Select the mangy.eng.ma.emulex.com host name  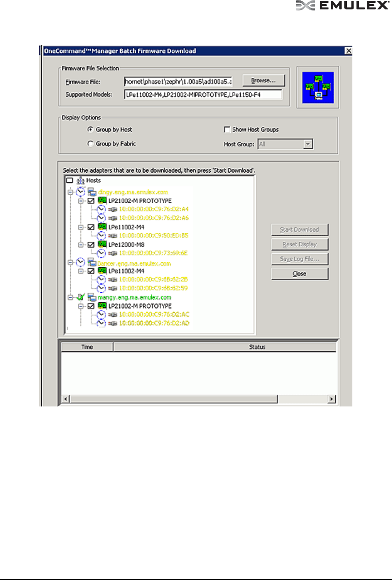pos(135,297)
